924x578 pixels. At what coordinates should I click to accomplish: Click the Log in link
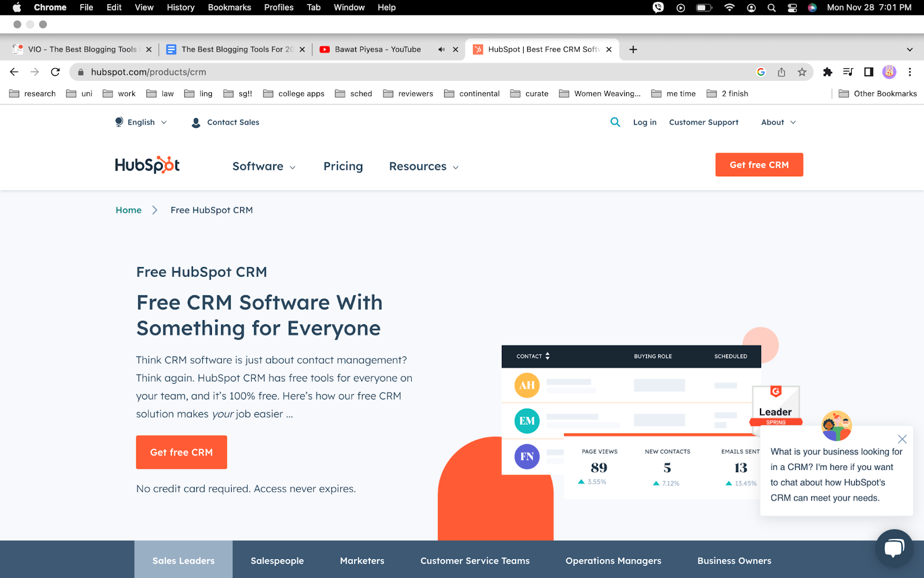point(644,122)
